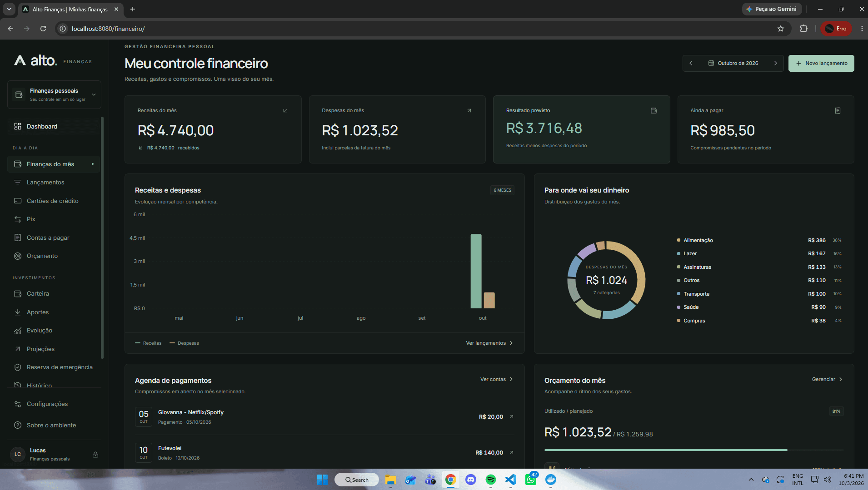Click the budget usage progress bar
This screenshot has width=868, height=490.
(693, 450)
